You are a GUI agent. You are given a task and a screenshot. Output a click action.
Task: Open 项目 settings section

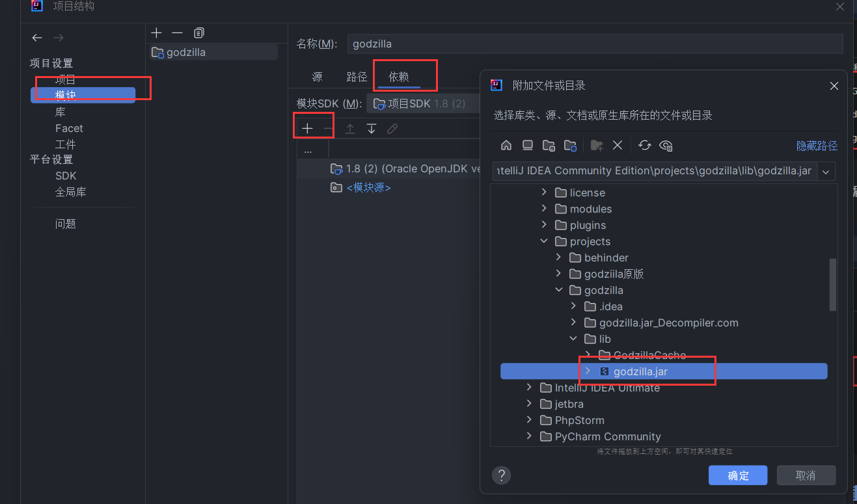click(x=65, y=79)
